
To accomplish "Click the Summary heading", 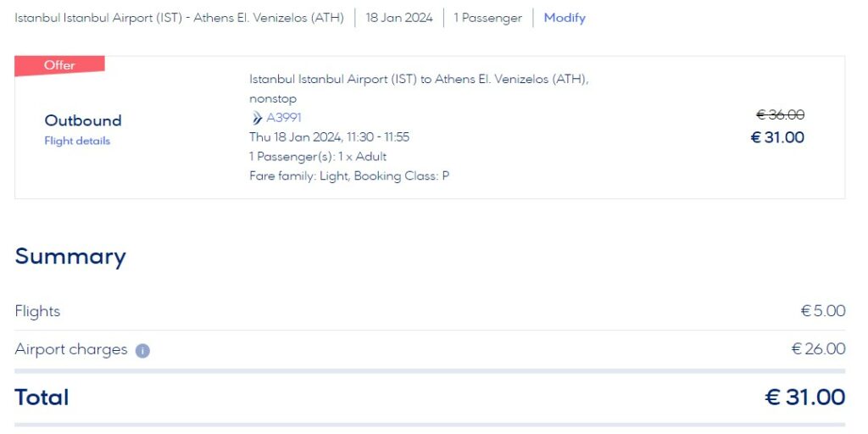I will [x=70, y=257].
